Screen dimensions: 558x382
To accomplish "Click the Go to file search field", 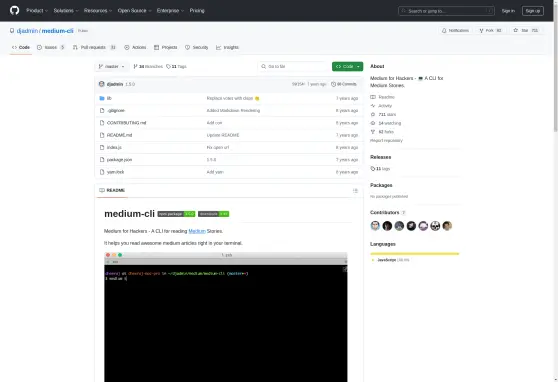I will pos(294,67).
